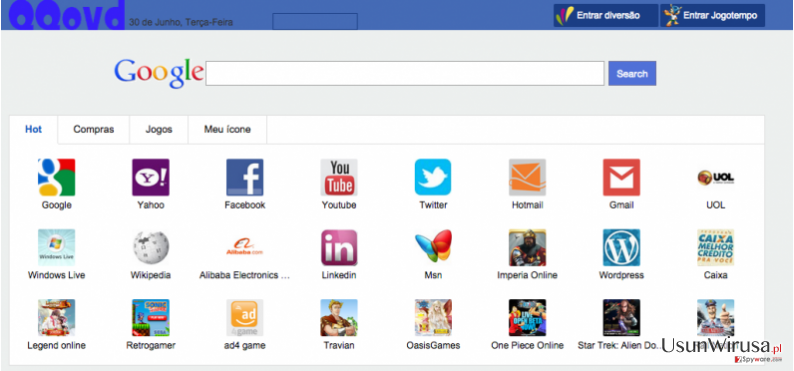Open the Twitter bird icon
The width and height of the screenshot is (794, 371).
pos(433,177)
